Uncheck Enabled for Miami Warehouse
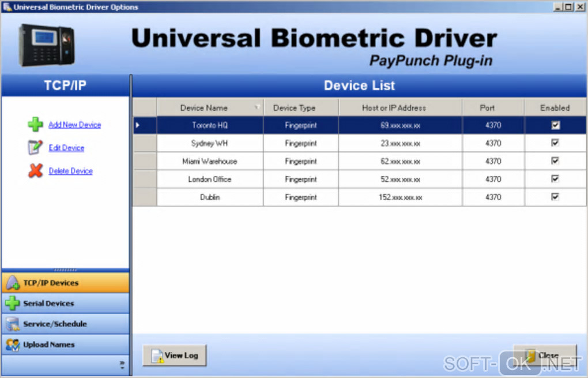Image resolution: width=588 pixels, height=378 pixels. click(x=555, y=160)
